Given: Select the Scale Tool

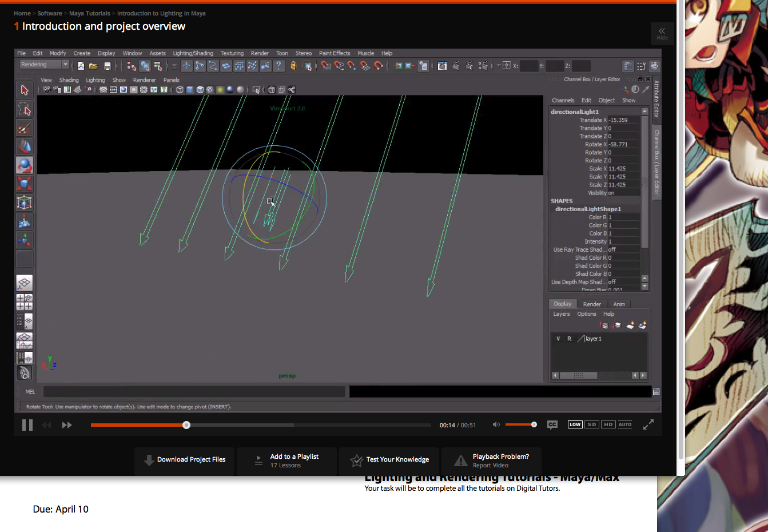Looking at the screenshot, I should pyautogui.click(x=24, y=184).
